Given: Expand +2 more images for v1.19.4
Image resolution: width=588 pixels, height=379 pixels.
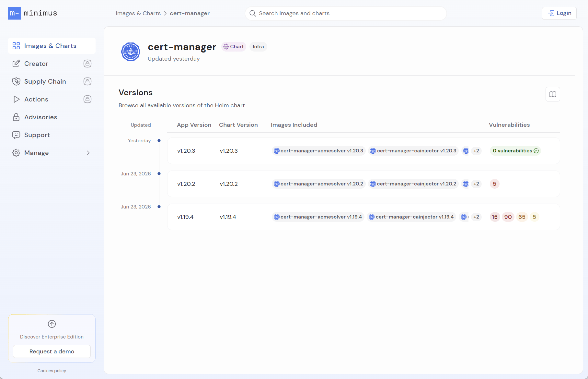Looking at the screenshot, I should click(x=476, y=217).
